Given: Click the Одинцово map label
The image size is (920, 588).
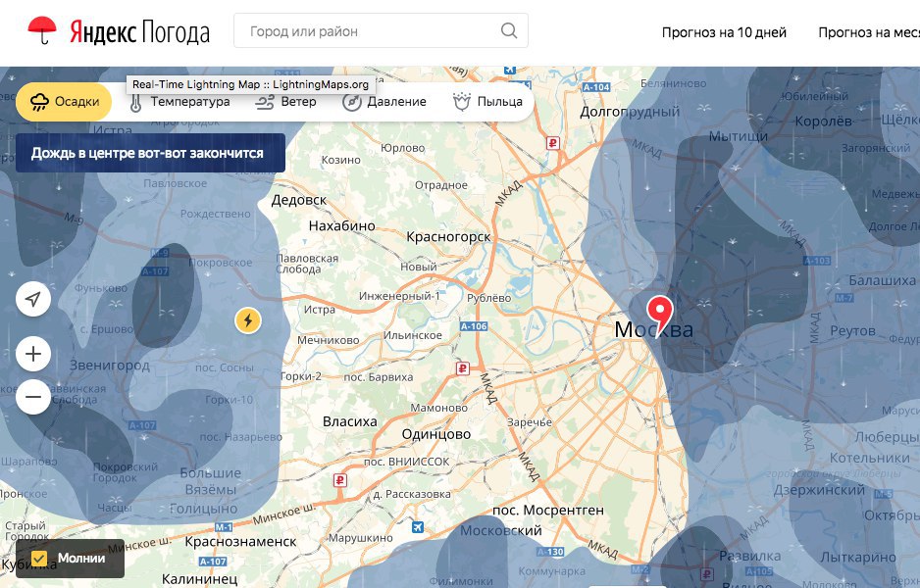Looking at the screenshot, I should pyautogui.click(x=435, y=434).
